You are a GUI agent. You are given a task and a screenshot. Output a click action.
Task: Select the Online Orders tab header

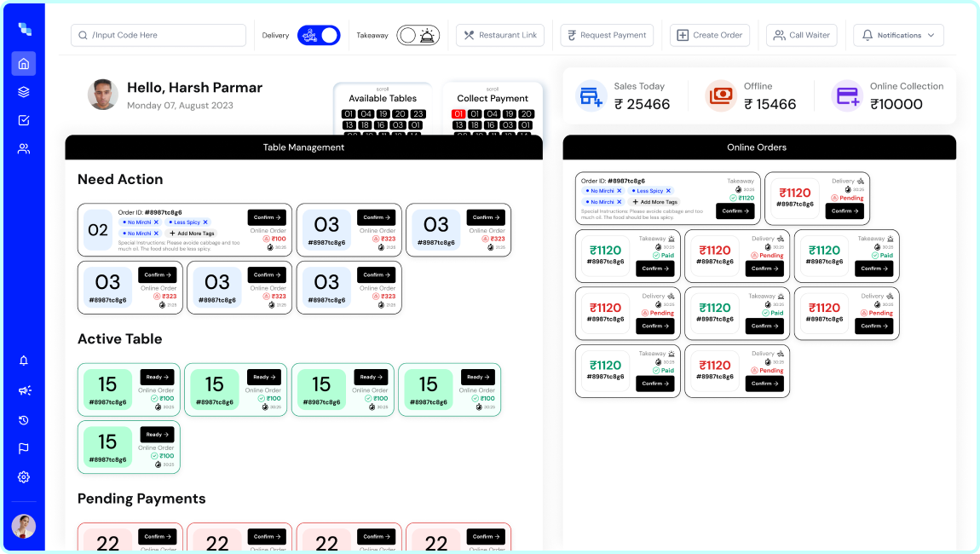(759, 147)
